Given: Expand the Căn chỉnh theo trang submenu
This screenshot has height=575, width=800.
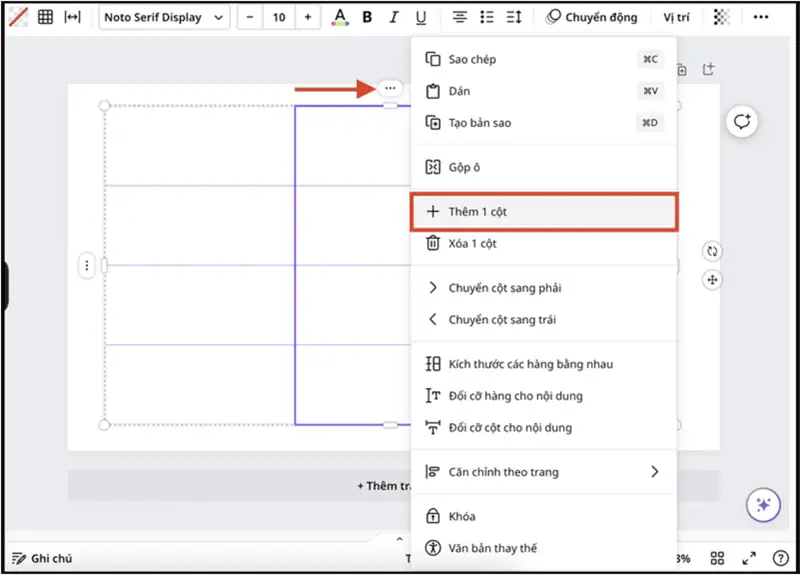Looking at the screenshot, I should 545,472.
